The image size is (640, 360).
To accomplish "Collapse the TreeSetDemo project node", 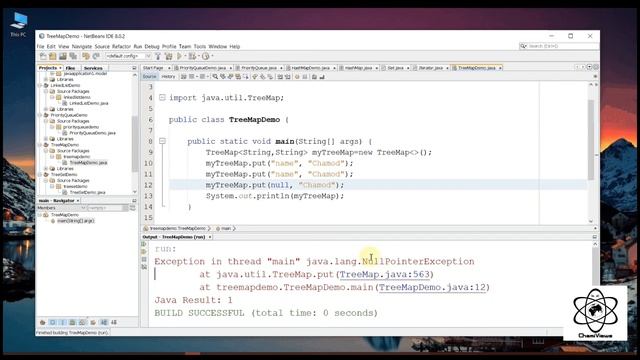I will (40, 175).
